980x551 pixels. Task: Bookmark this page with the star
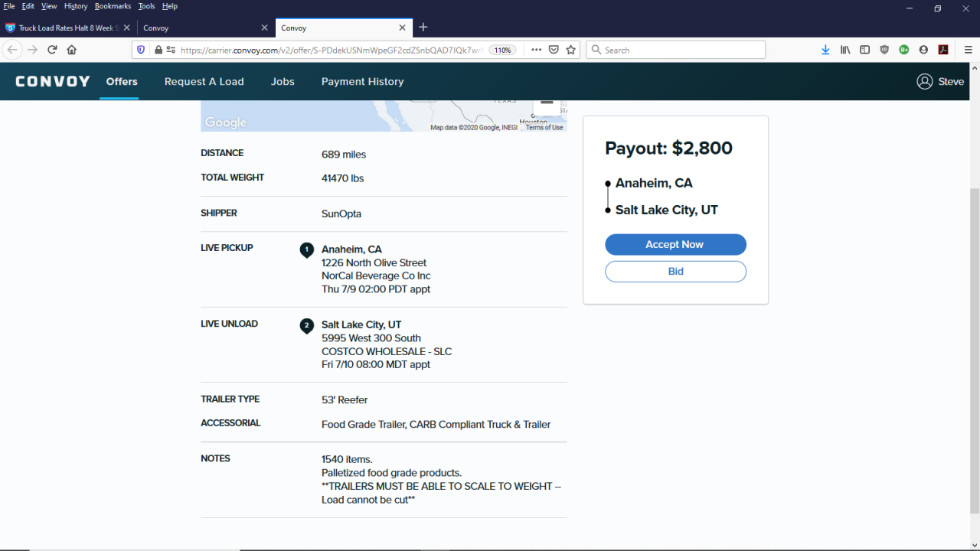coord(570,50)
